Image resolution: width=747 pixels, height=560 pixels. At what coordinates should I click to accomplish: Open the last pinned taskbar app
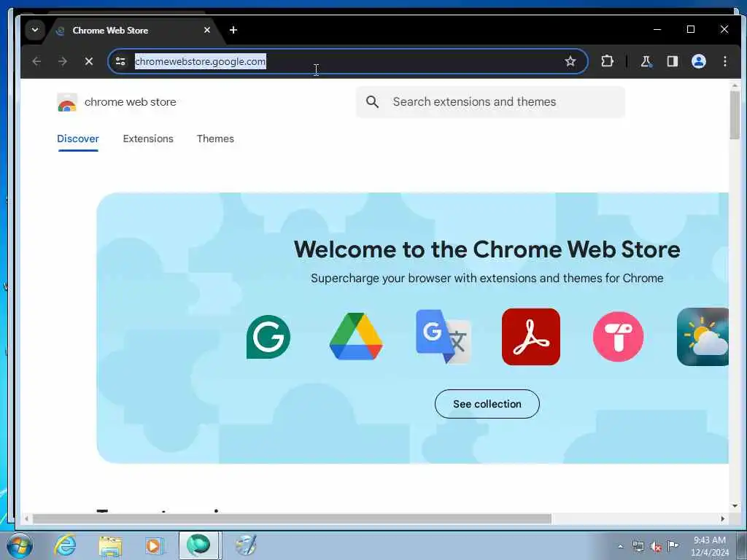click(246, 545)
